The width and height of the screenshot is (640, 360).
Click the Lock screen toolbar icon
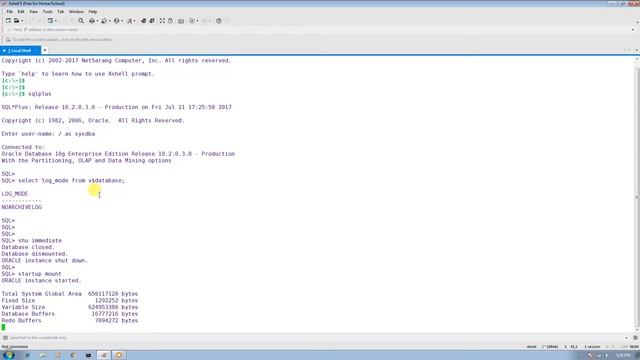[171, 20]
